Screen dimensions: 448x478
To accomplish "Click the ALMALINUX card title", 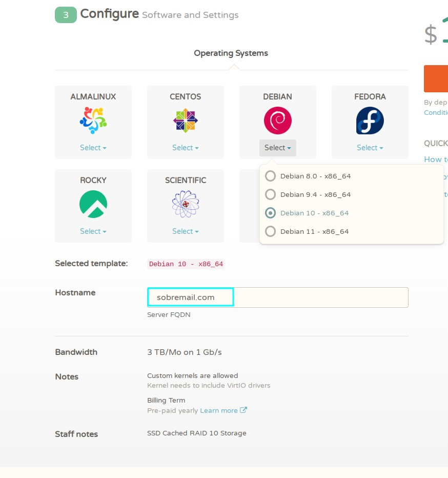I will click(x=93, y=96).
